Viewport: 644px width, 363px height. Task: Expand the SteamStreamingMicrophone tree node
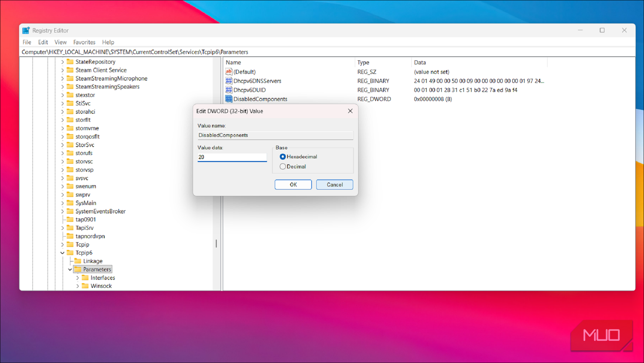point(62,79)
